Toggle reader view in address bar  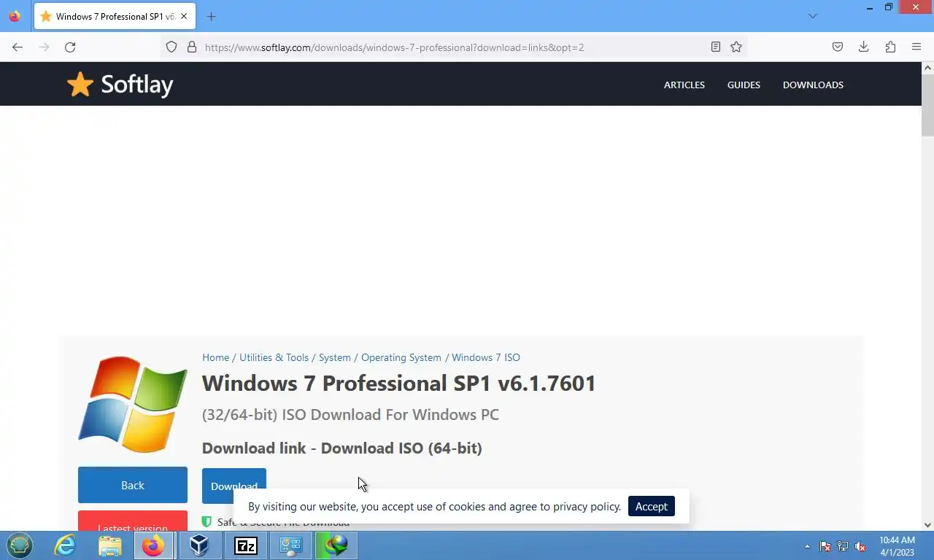click(x=716, y=47)
